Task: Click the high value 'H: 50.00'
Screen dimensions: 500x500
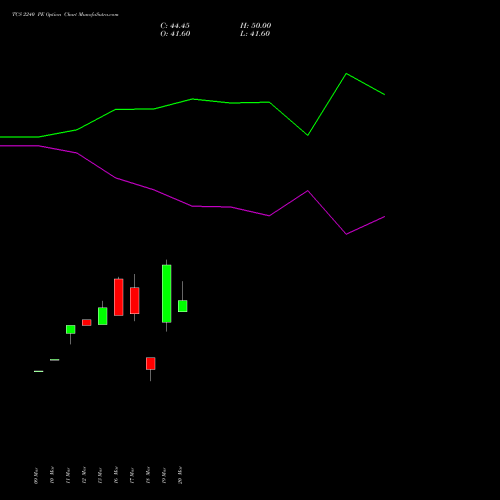Action: point(255,26)
